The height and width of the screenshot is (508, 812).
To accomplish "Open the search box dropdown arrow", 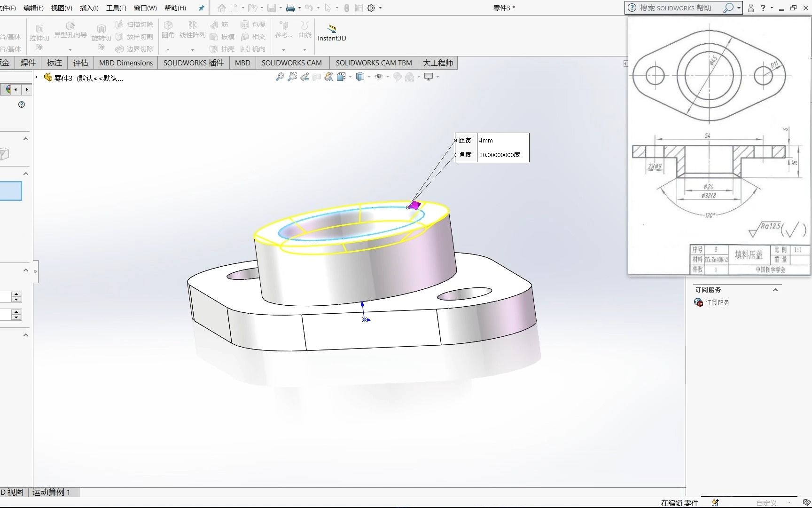I will pos(739,8).
